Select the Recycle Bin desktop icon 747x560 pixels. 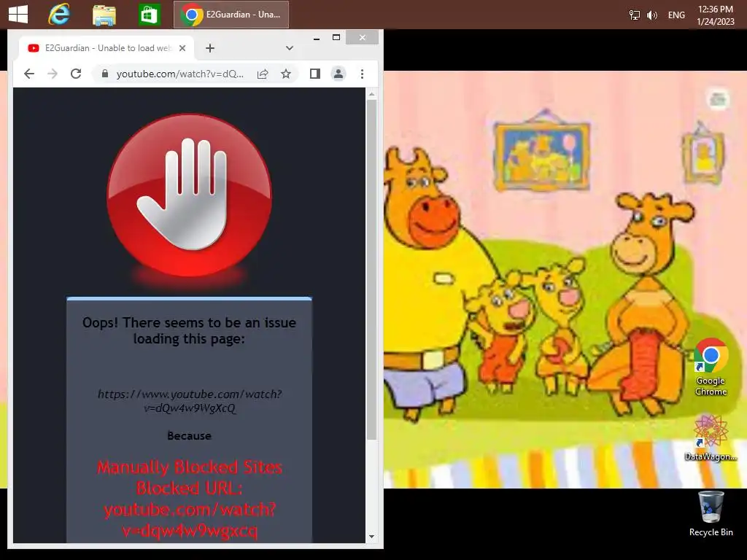point(711,514)
